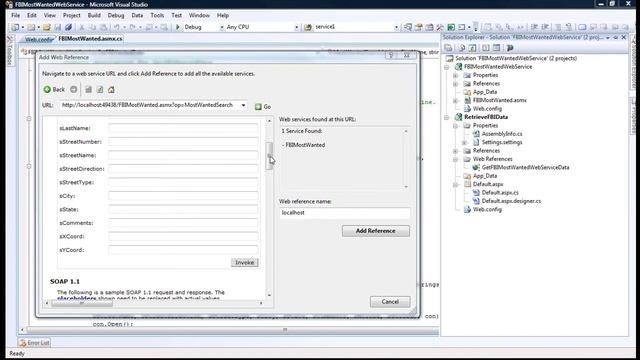The height and width of the screenshot is (360, 640).
Task: Click the green Start Debugging arrow
Action: coord(178,27)
